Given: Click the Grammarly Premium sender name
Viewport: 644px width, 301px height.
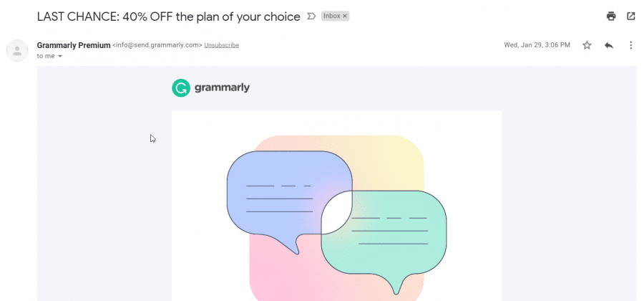Looking at the screenshot, I should click(x=74, y=44).
